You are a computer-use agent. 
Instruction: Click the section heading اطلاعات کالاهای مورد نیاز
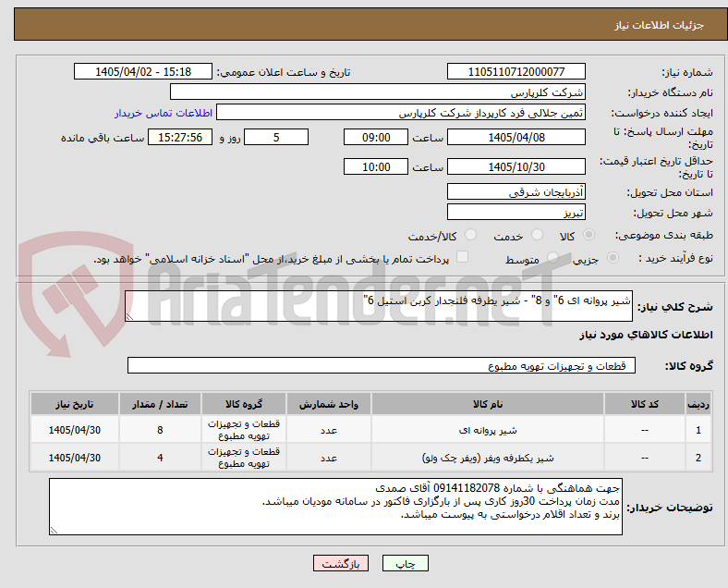[x=646, y=335]
